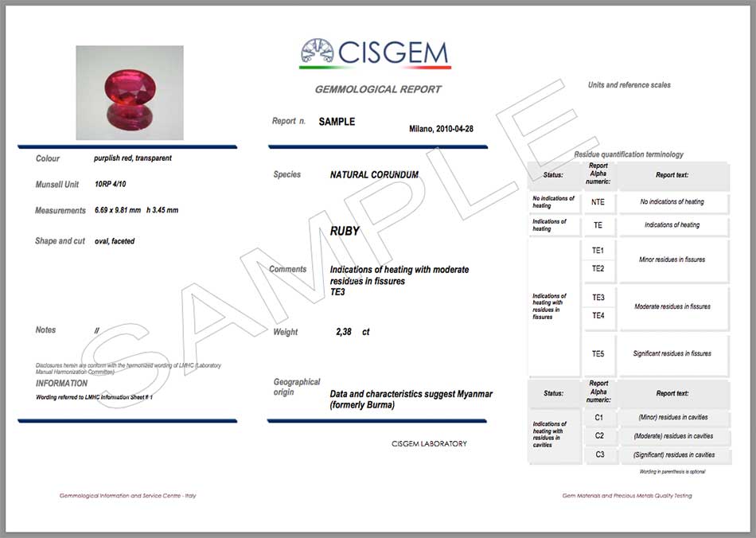Screen dimensions: 756x538
Task: Click the "Report n." label
Action: 289,121
